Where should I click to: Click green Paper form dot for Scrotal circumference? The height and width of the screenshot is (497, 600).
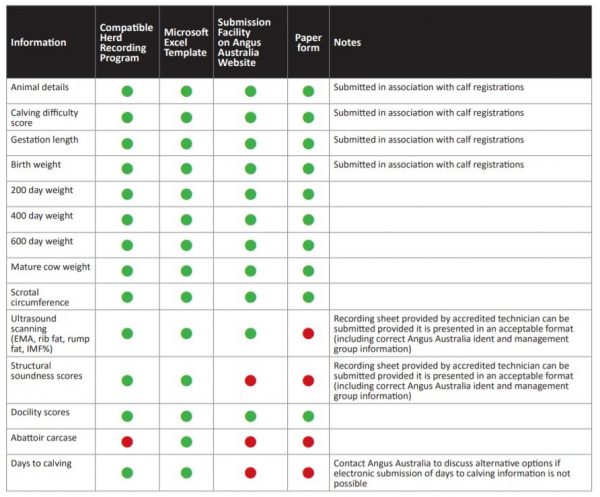pos(308,297)
